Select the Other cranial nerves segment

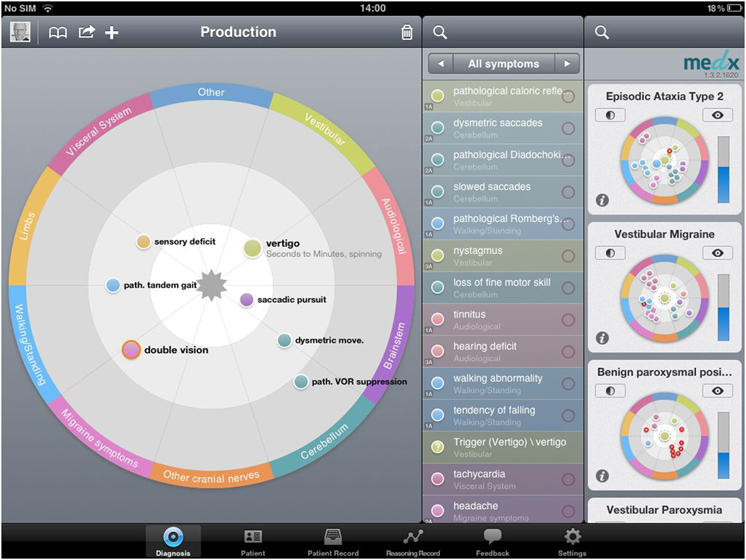[212, 476]
